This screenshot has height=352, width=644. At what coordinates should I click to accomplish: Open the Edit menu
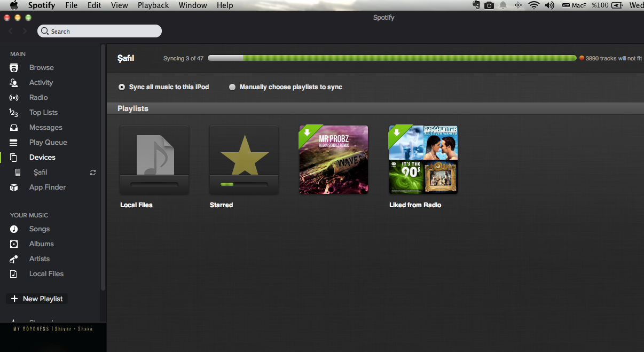(95, 5)
